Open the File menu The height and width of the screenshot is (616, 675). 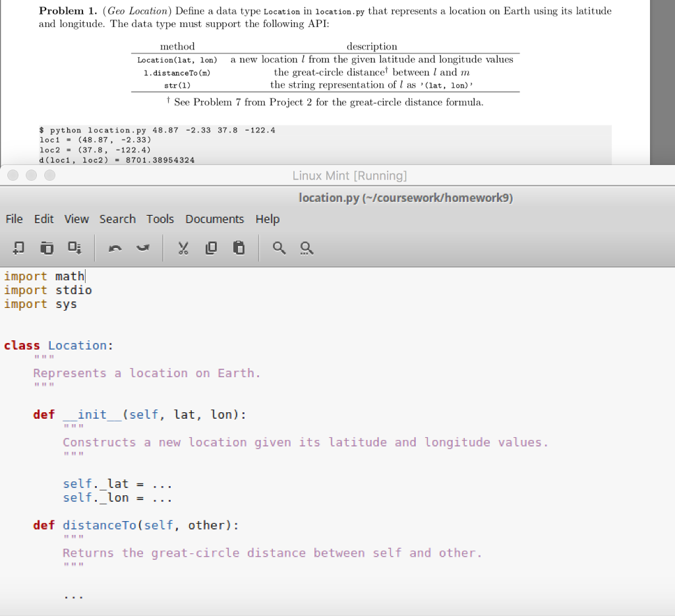(x=13, y=219)
